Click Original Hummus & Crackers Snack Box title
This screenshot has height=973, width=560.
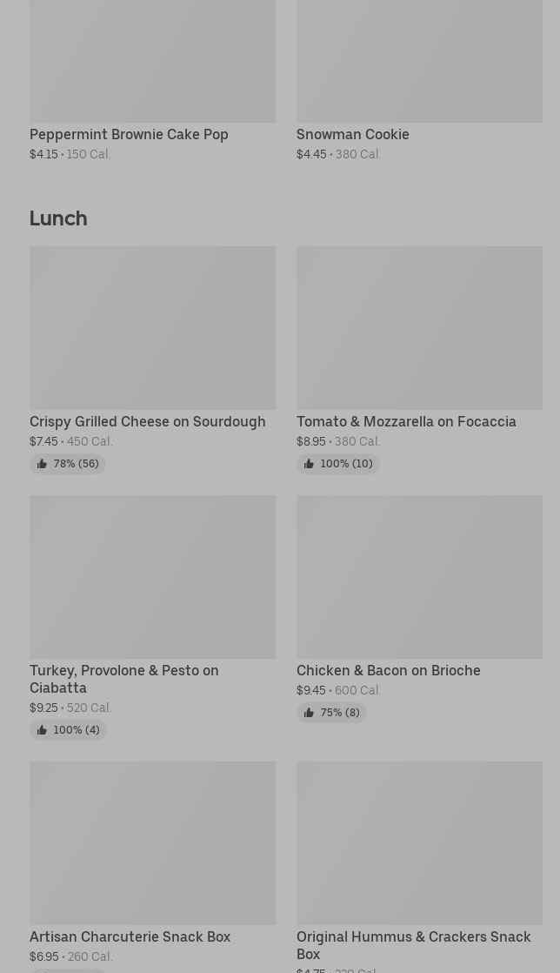(414, 946)
